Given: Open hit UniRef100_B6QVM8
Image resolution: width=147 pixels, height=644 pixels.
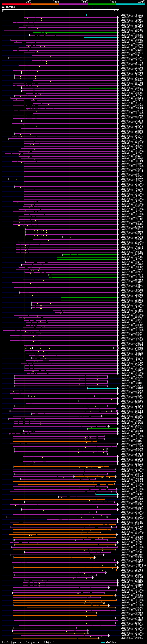Looking at the screenshot, I should tap(132, 456).
